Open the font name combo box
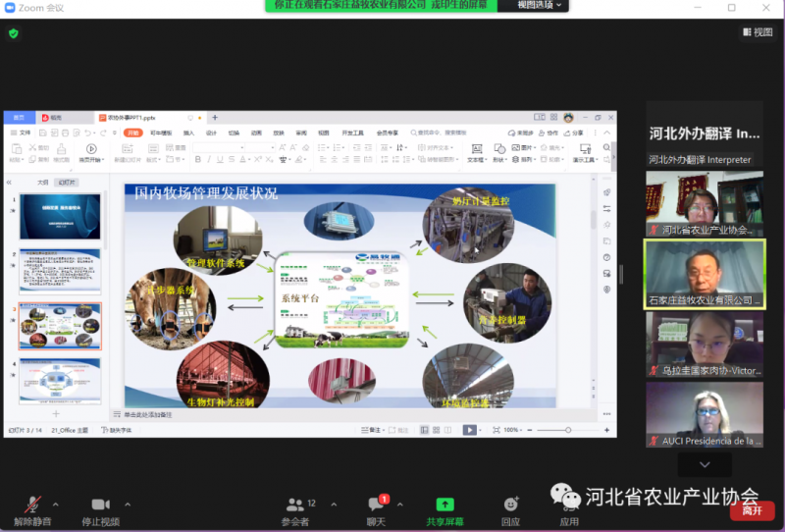 point(219,147)
